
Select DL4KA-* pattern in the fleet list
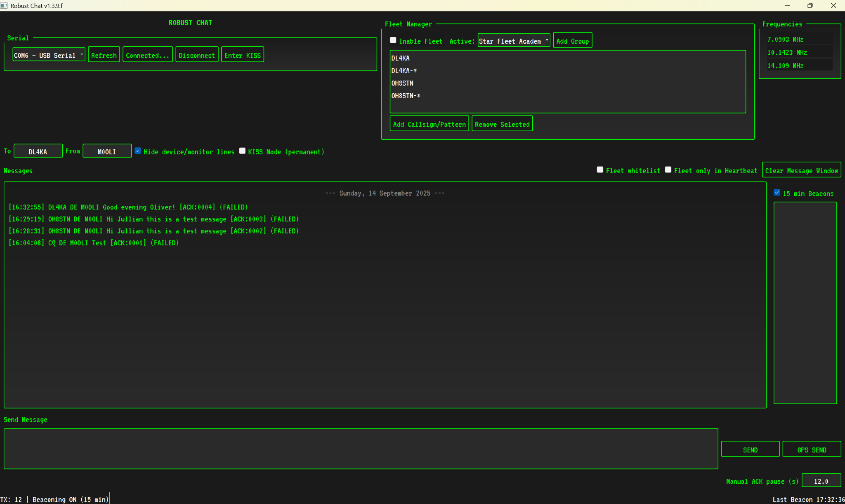point(568,71)
